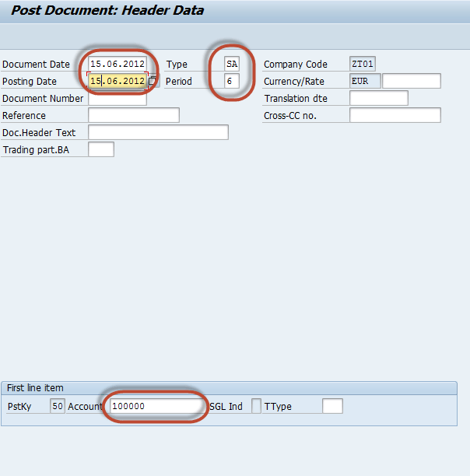The height and width of the screenshot is (476, 470).
Task: Click the Currency/Rate label
Action: coord(293,81)
